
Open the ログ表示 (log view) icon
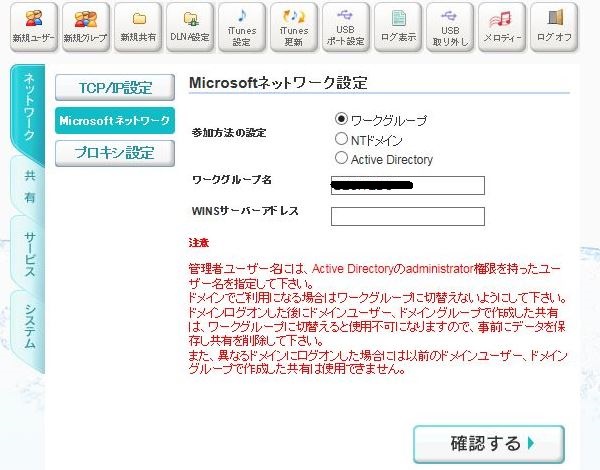point(398,27)
